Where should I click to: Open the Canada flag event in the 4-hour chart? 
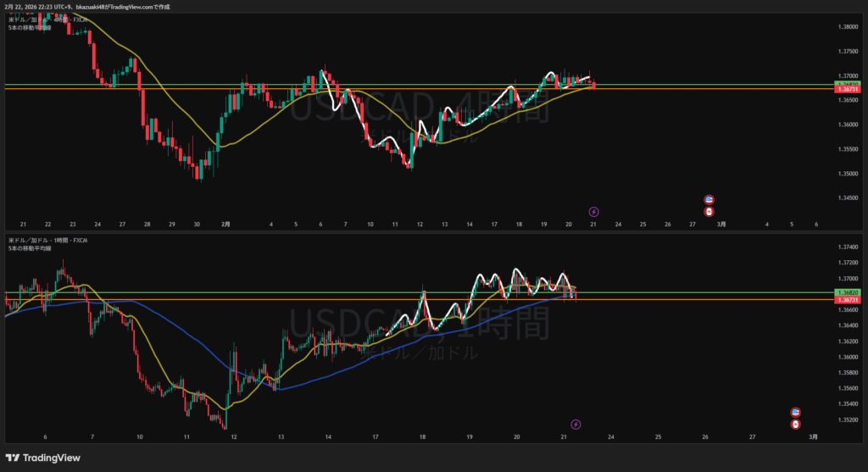coord(709,211)
